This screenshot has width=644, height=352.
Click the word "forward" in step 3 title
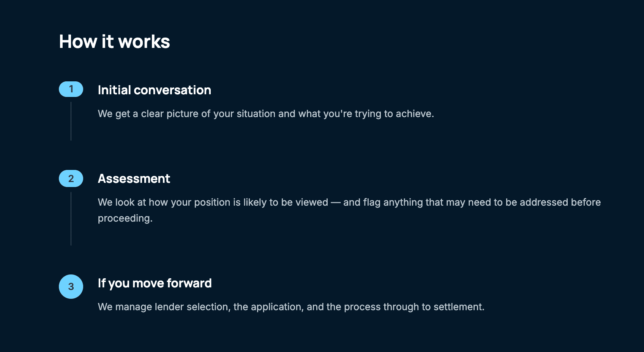point(189,283)
